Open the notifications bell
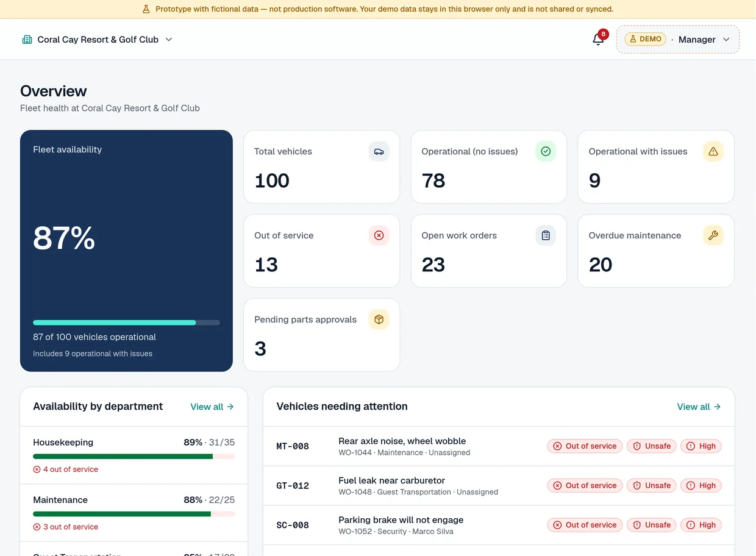Viewport: 756px width, 556px height. coord(598,40)
